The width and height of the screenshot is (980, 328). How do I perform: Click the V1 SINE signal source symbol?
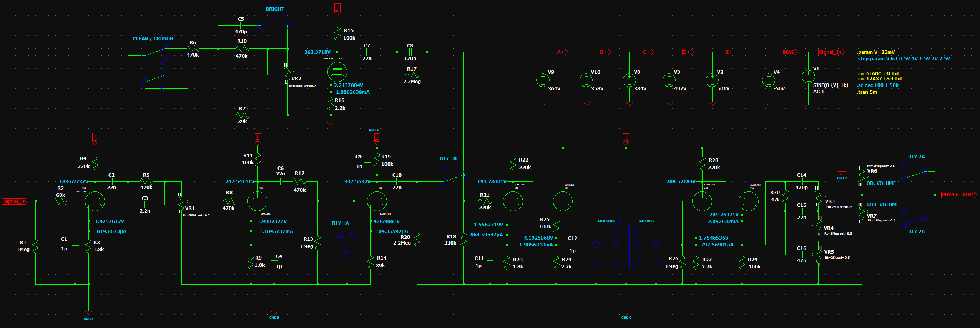click(x=808, y=77)
